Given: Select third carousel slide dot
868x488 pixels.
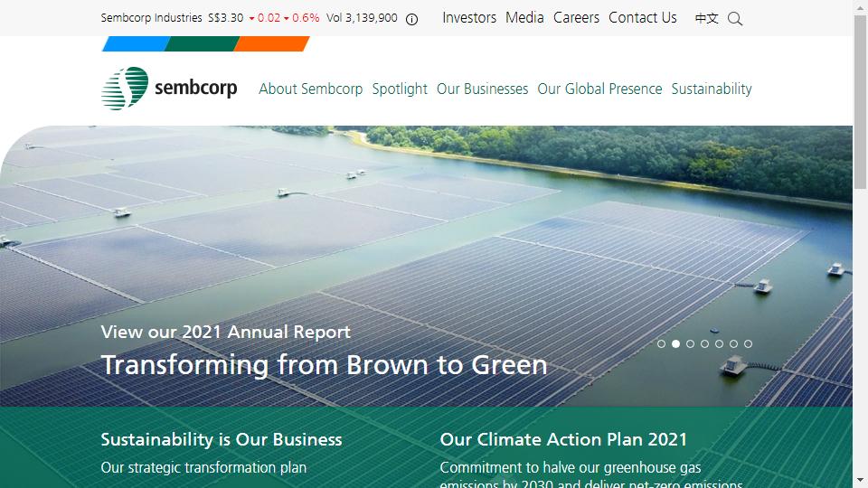Looking at the screenshot, I should [690, 343].
